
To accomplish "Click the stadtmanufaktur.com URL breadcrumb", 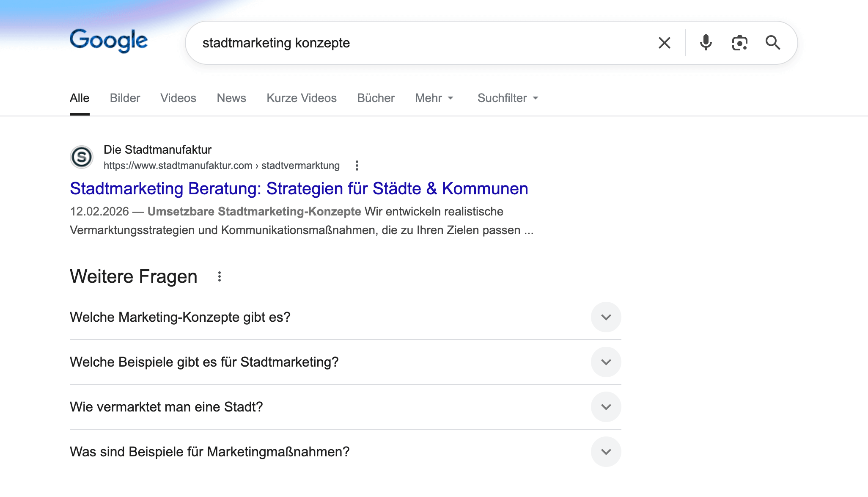I will pos(221,166).
